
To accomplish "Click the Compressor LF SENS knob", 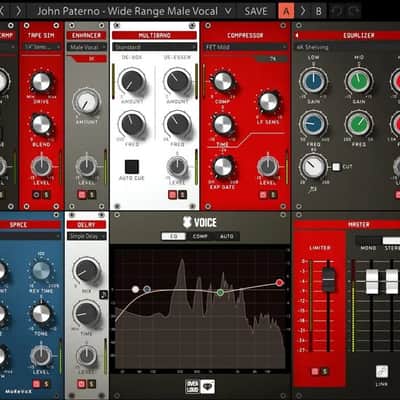I will tap(268, 102).
